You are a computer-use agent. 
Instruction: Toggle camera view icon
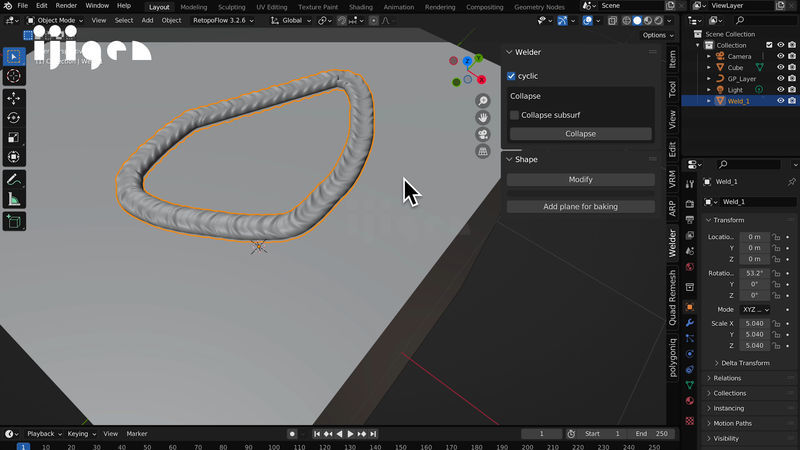[x=483, y=134]
